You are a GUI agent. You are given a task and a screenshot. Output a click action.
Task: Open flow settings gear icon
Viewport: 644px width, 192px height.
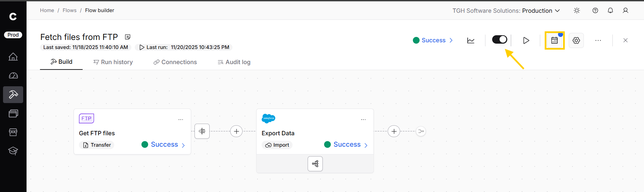576,40
